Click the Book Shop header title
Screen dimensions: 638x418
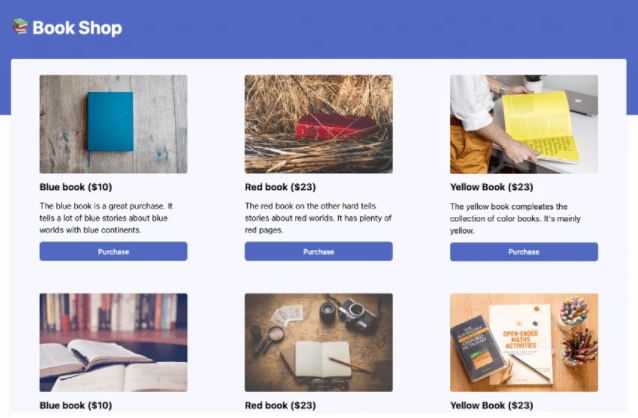[77, 28]
